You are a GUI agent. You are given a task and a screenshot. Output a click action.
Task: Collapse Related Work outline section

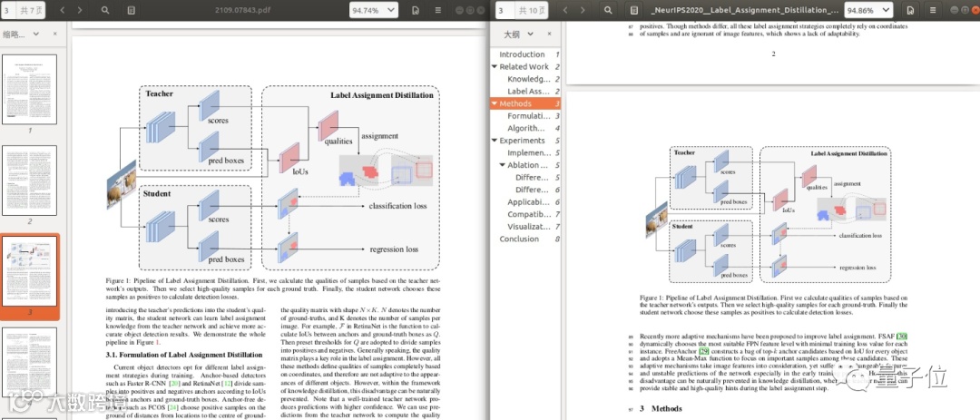(495, 66)
